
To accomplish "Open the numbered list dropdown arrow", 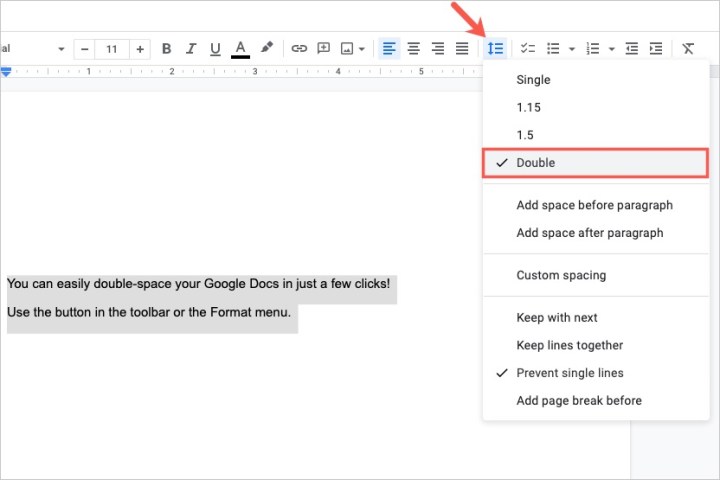I will pyautogui.click(x=611, y=48).
